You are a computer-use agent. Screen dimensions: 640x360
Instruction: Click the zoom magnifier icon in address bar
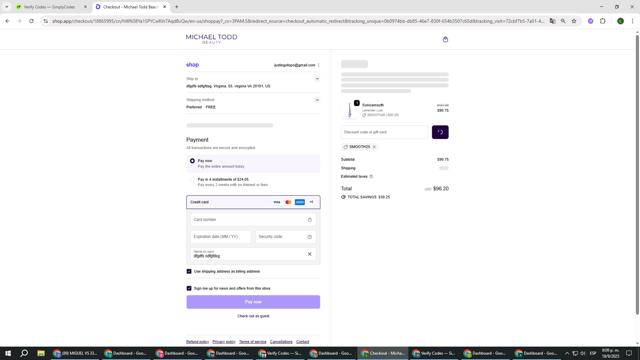pos(563,21)
